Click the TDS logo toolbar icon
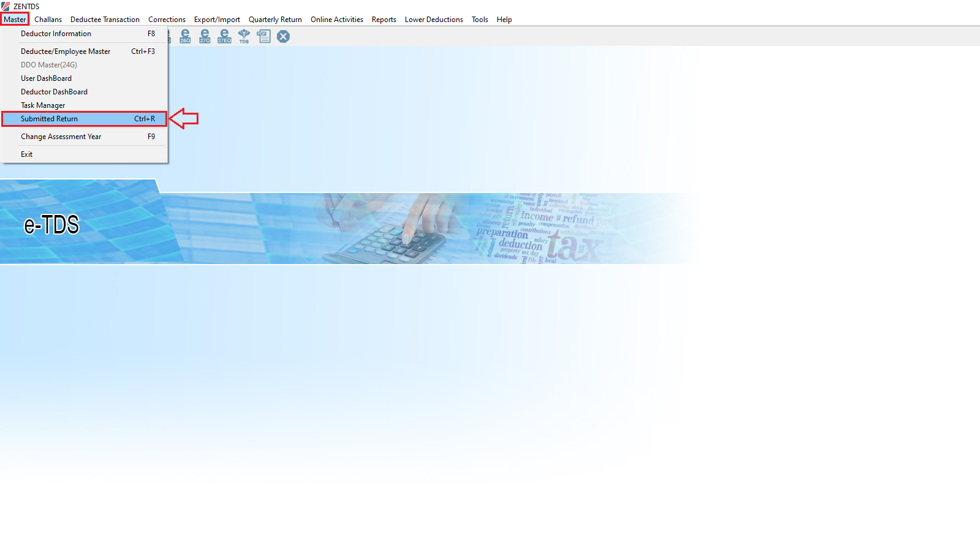The image size is (980, 560). [x=244, y=36]
